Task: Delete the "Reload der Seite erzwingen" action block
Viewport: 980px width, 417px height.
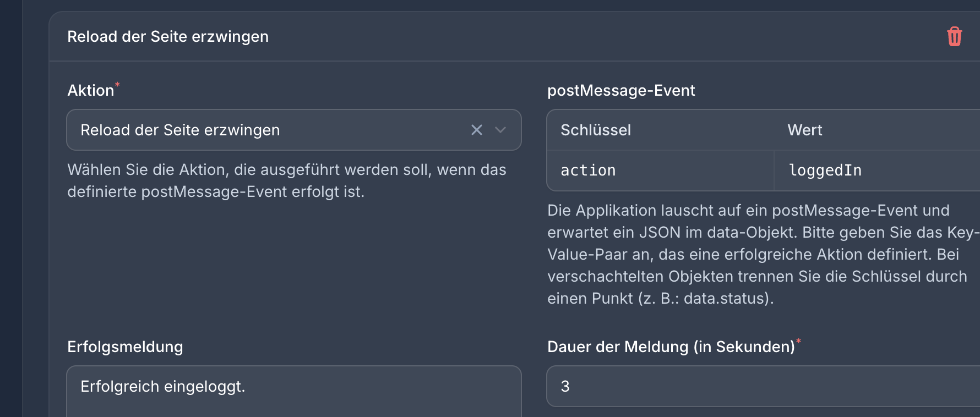Action: (x=955, y=36)
